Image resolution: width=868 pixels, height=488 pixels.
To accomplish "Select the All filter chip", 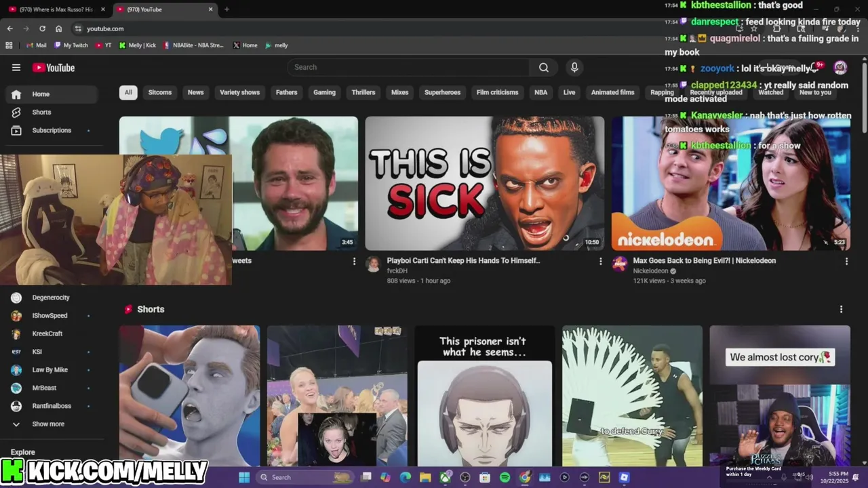I will (x=128, y=92).
